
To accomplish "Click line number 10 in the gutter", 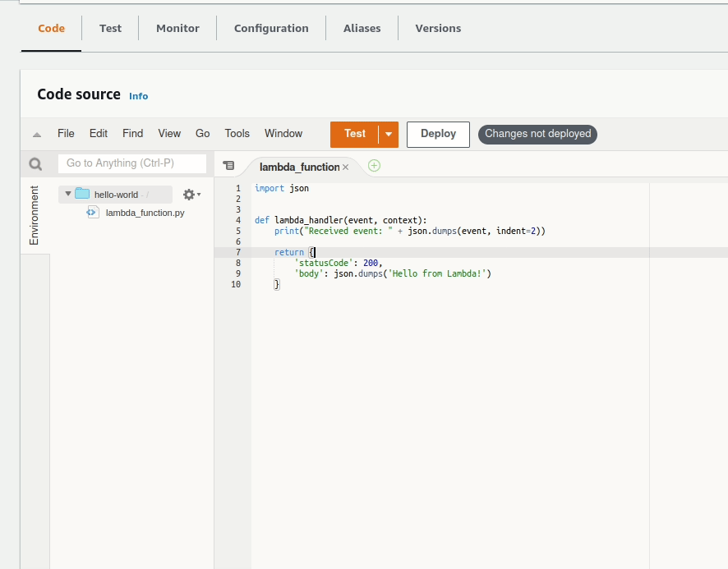I will [x=236, y=284].
